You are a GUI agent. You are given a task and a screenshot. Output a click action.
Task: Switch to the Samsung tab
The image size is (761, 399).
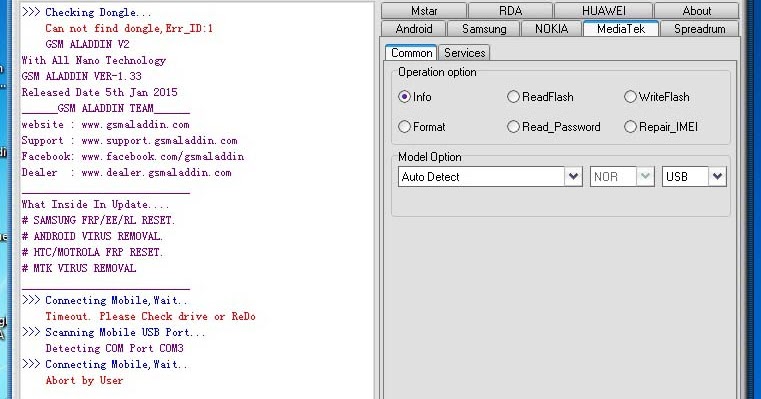pyautogui.click(x=484, y=29)
